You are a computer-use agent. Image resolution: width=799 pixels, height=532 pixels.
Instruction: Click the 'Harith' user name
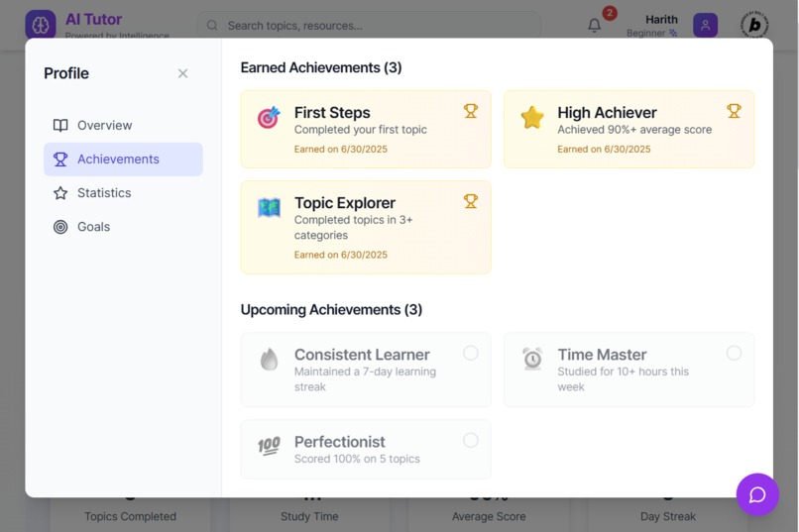point(661,20)
